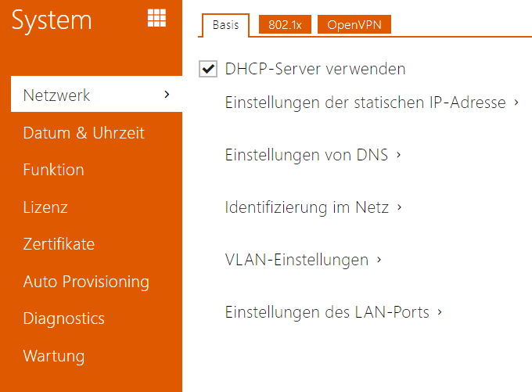Open the Zertifikate page
Viewport: 532px width, 392px height.
pyautogui.click(x=59, y=244)
